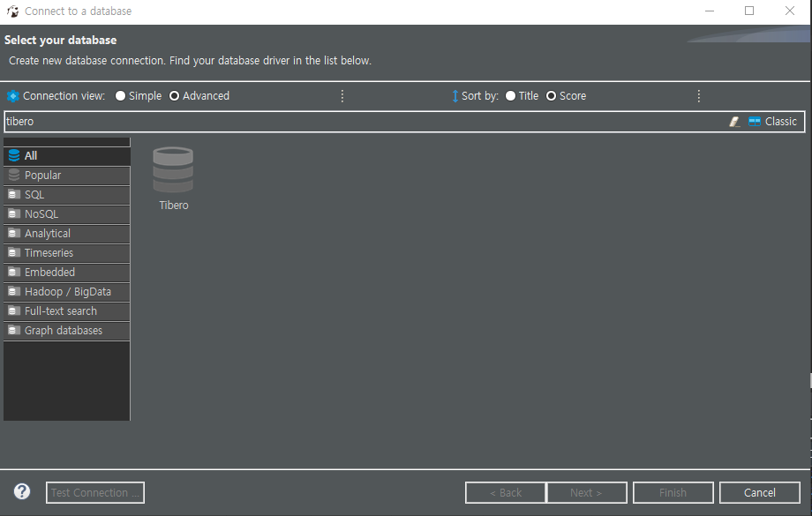Select the NoSQL category
812x516 pixels.
coord(67,214)
